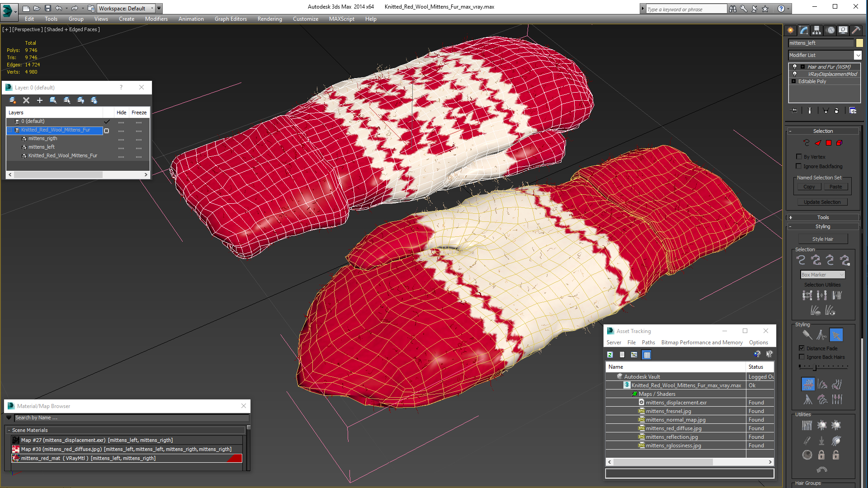Click the Copy named selection button
This screenshot has height=488, width=868.
click(809, 187)
